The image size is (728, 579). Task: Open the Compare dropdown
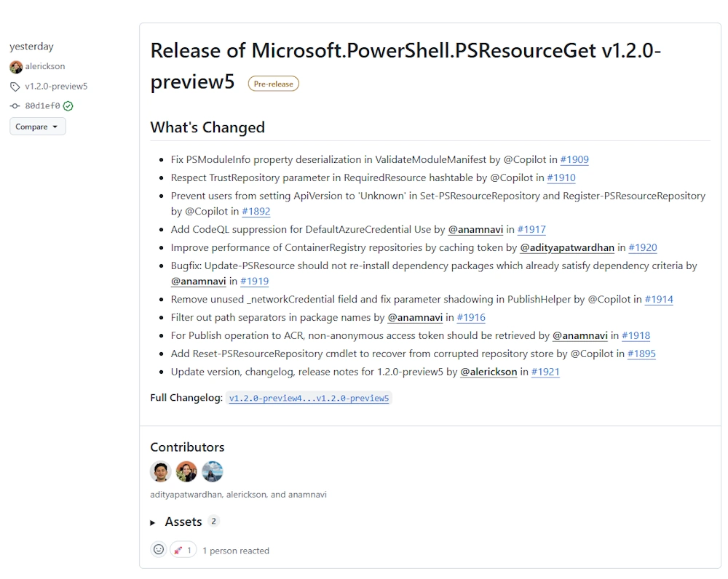[38, 127]
